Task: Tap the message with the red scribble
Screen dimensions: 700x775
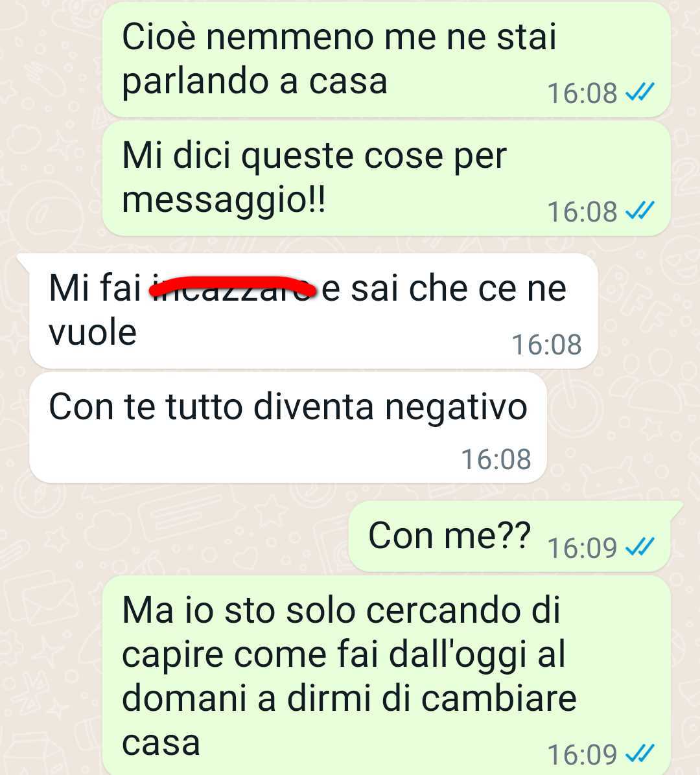Action: tap(313, 311)
